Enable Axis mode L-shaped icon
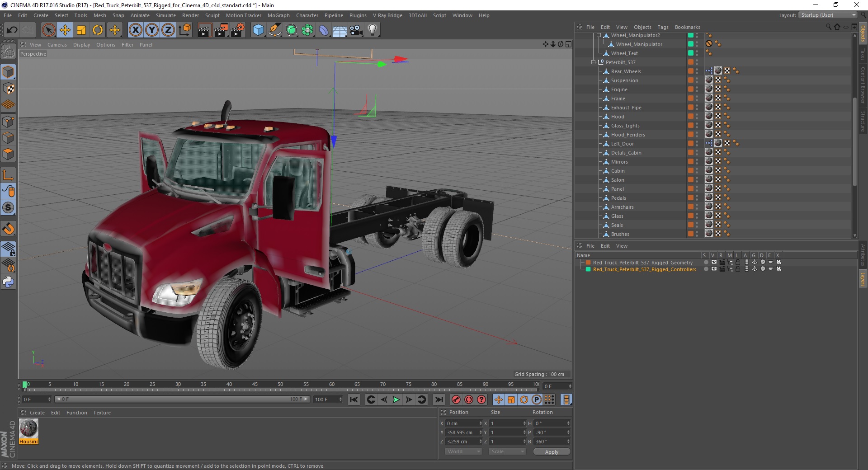Screen dimensions: 868x470 pos(9,175)
